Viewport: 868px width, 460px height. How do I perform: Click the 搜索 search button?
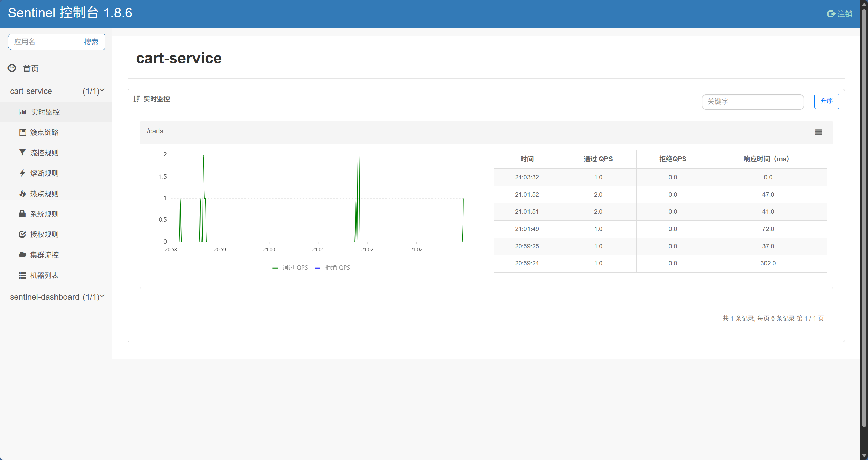91,42
